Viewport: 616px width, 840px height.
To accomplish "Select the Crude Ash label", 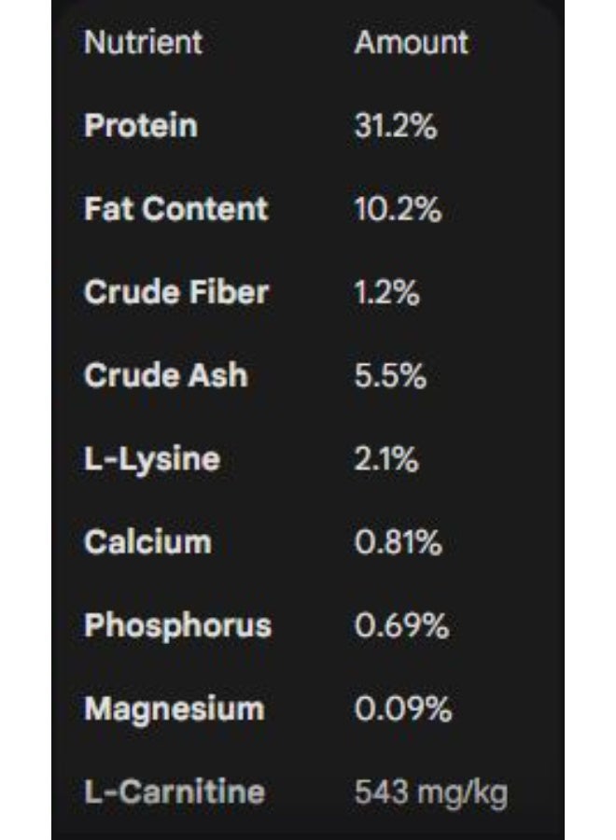I will click(165, 375).
